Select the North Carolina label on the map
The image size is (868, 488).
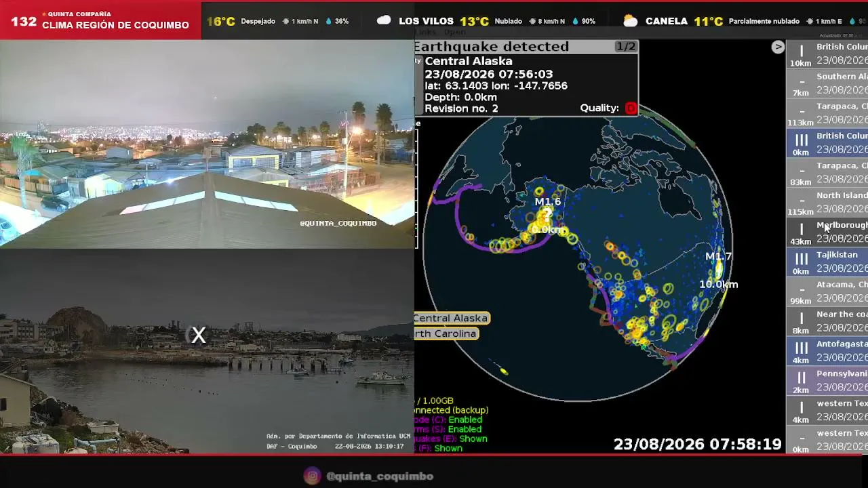pos(445,333)
